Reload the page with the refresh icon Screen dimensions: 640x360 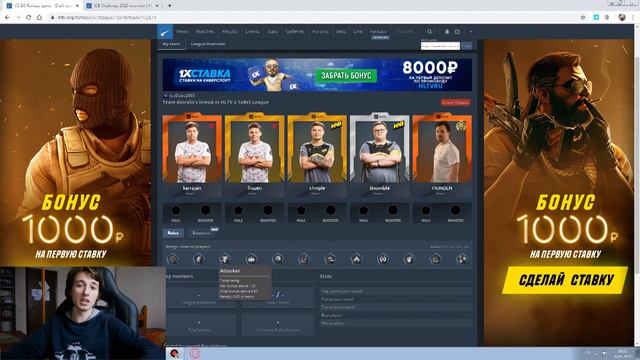(x=29, y=18)
